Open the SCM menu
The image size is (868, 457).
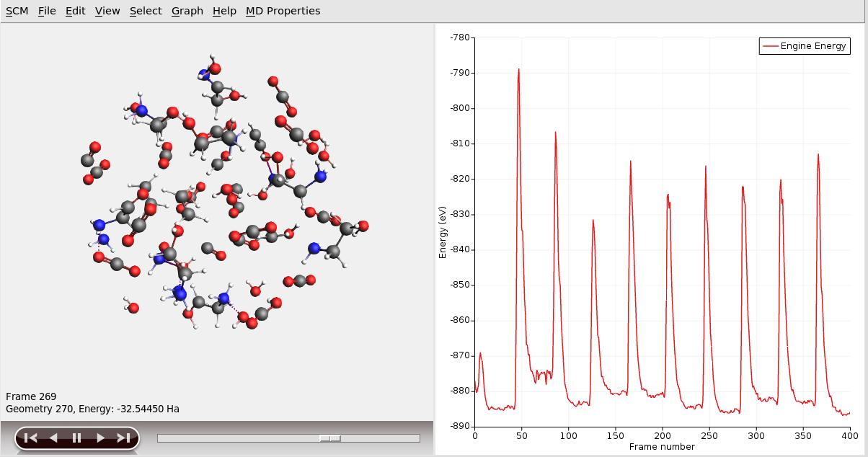pyautogui.click(x=17, y=11)
